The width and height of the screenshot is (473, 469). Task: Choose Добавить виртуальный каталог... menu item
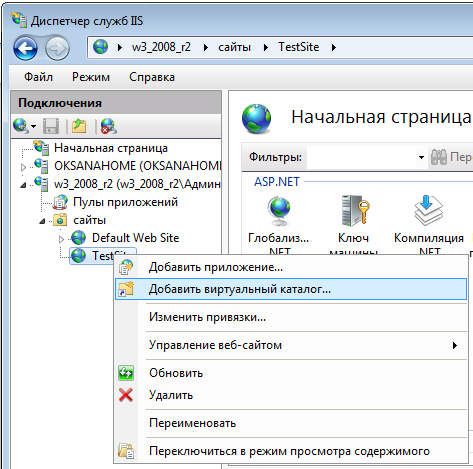click(291, 289)
